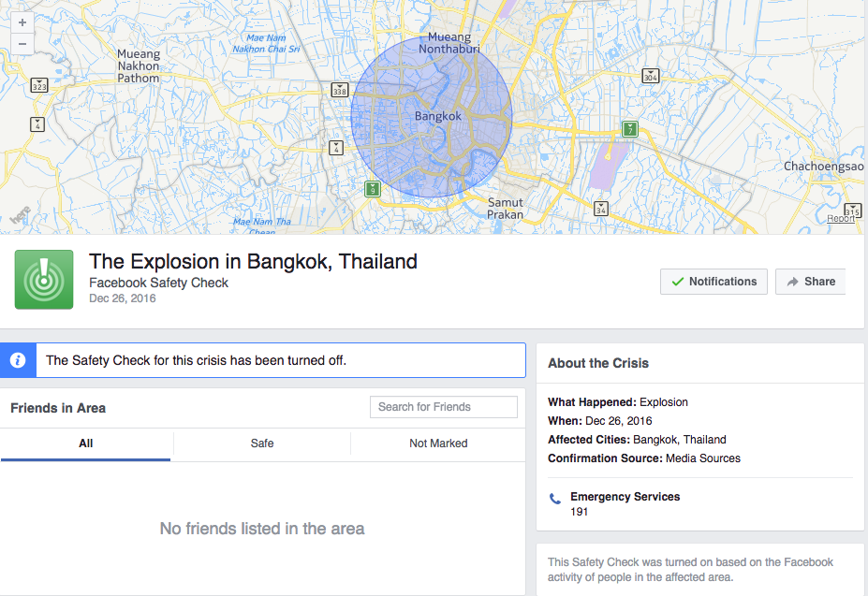Click the Report link on map
Viewport: 868px width, 596px height.
click(x=840, y=219)
